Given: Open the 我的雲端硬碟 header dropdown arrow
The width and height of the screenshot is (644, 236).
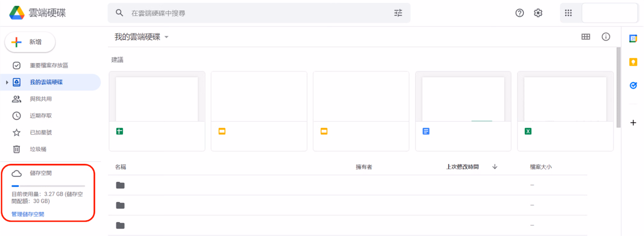Looking at the screenshot, I should [x=167, y=37].
